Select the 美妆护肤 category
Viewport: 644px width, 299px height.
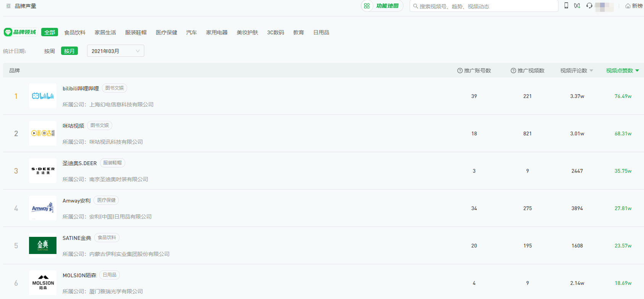[x=247, y=32]
